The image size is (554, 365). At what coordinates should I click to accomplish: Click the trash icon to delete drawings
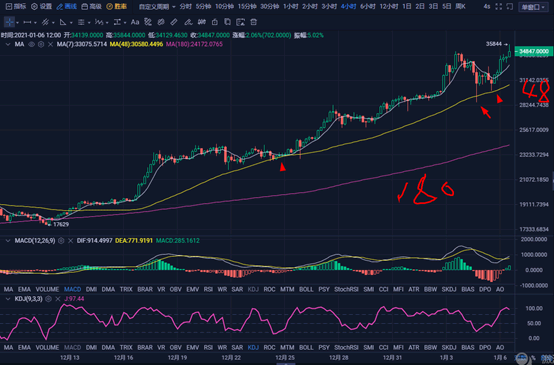coord(253,22)
